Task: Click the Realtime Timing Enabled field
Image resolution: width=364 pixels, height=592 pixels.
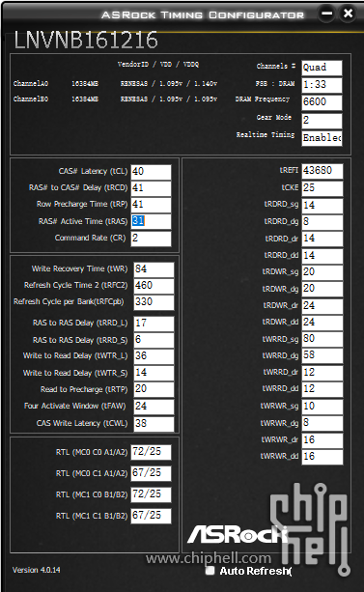Action: (322, 138)
